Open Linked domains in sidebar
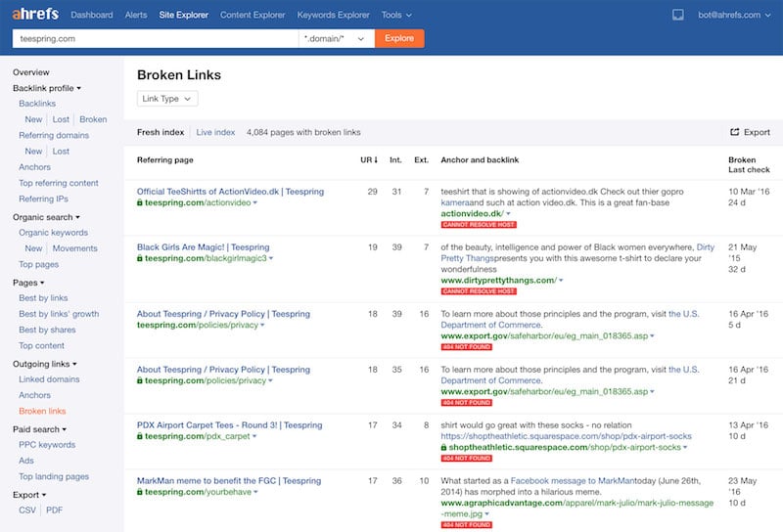The image size is (783, 532). (50, 379)
